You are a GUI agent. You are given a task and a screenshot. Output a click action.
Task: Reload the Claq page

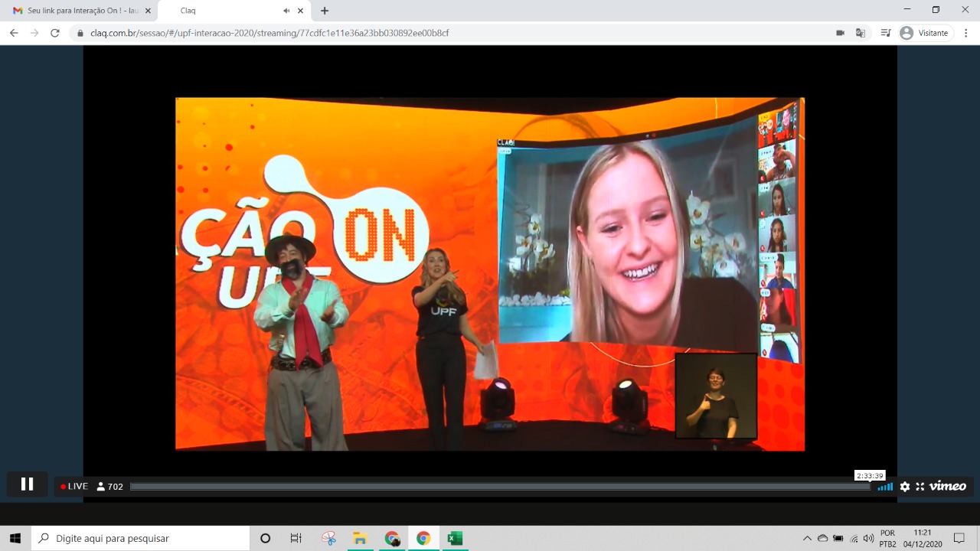[55, 33]
